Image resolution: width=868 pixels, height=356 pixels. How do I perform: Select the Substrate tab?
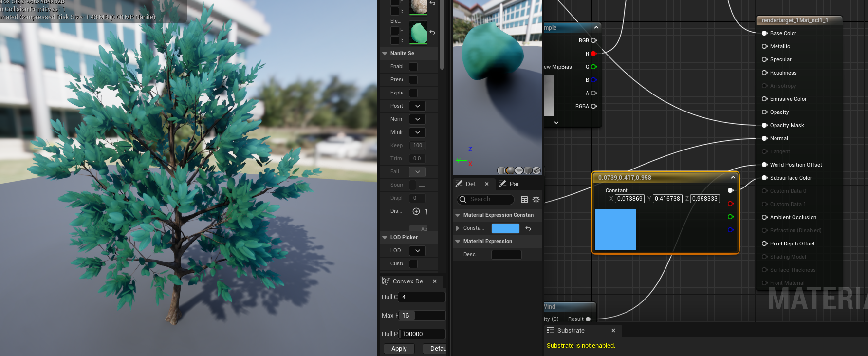pyautogui.click(x=571, y=331)
